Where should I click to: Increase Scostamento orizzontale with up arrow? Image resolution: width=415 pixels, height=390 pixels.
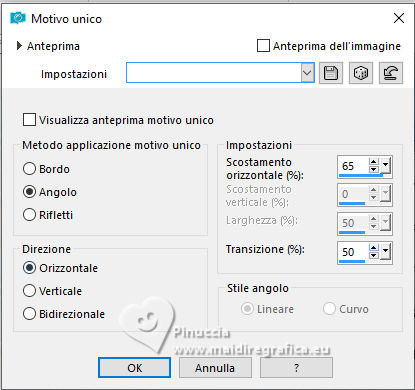tap(374, 162)
